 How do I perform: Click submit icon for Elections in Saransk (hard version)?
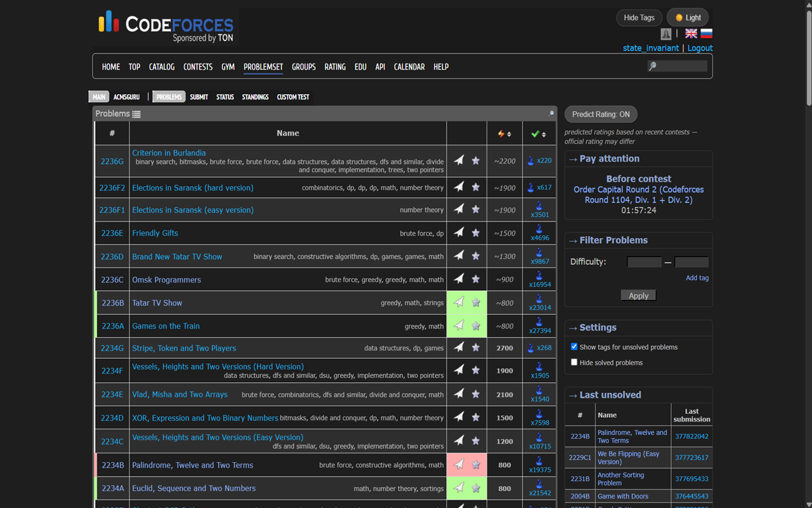point(459,187)
